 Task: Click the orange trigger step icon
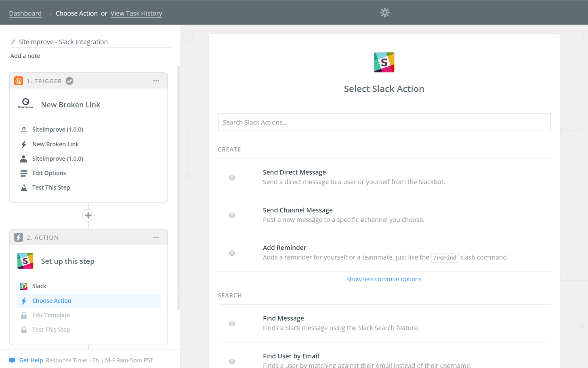[19, 81]
